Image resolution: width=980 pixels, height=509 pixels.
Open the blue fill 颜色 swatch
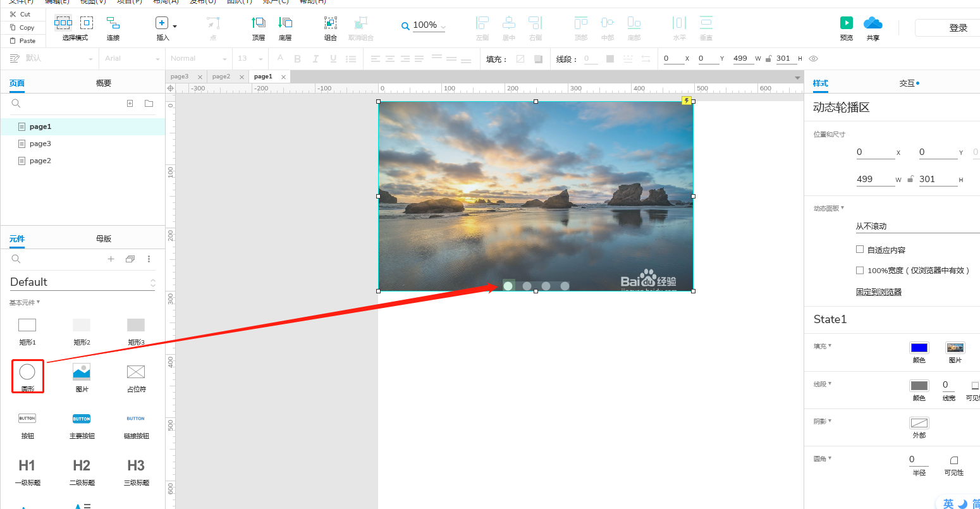[919, 348]
